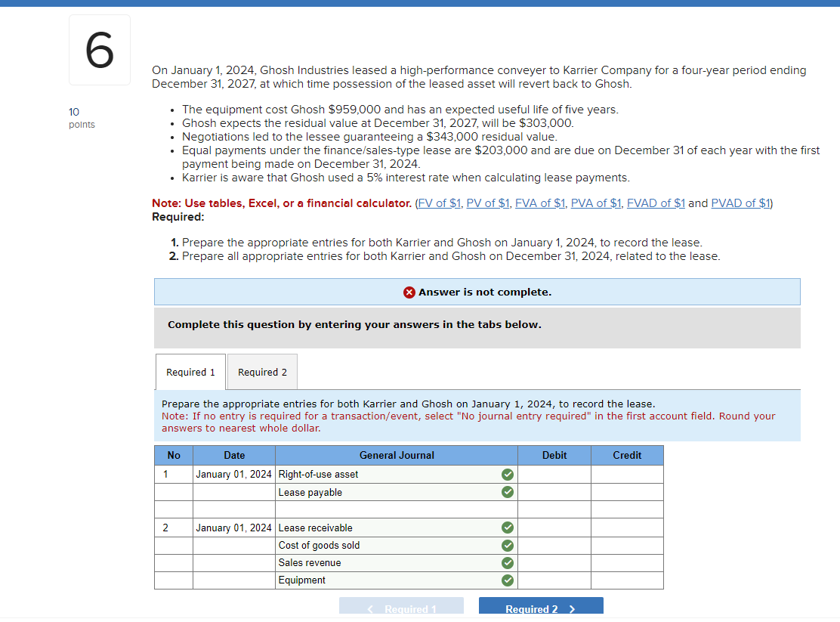Screen dimensions: 840x622
Task: Open the FV of $1 table link
Action: (x=439, y=203)
